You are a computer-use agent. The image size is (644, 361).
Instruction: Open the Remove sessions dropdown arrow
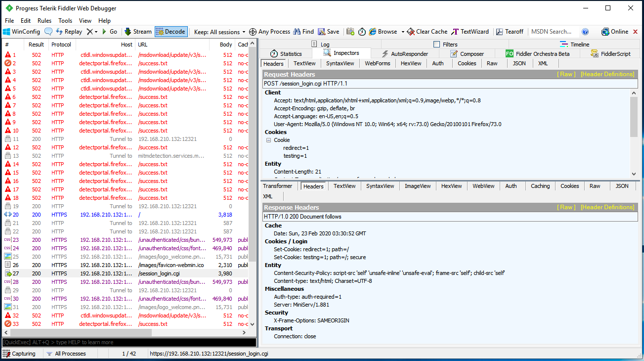pyautogui.click(x=96, y=32)
